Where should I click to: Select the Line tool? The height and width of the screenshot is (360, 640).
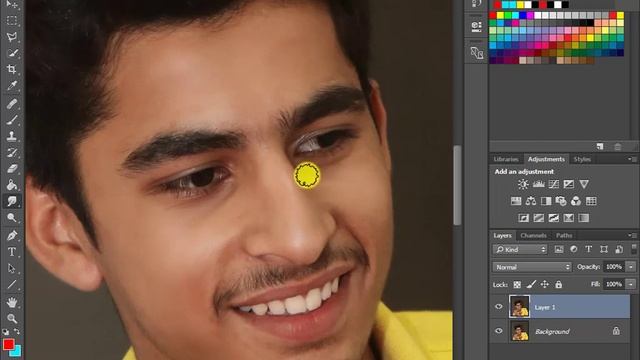pos(12,284)
